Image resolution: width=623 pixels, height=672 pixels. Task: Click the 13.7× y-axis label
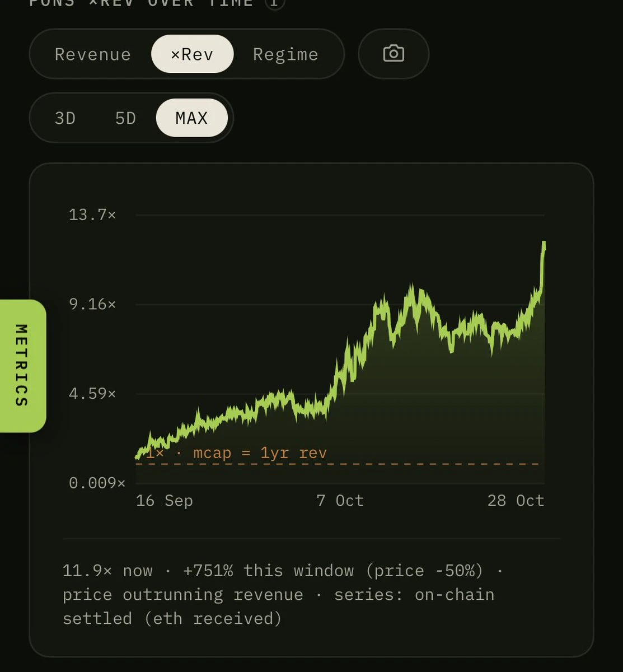92,214
